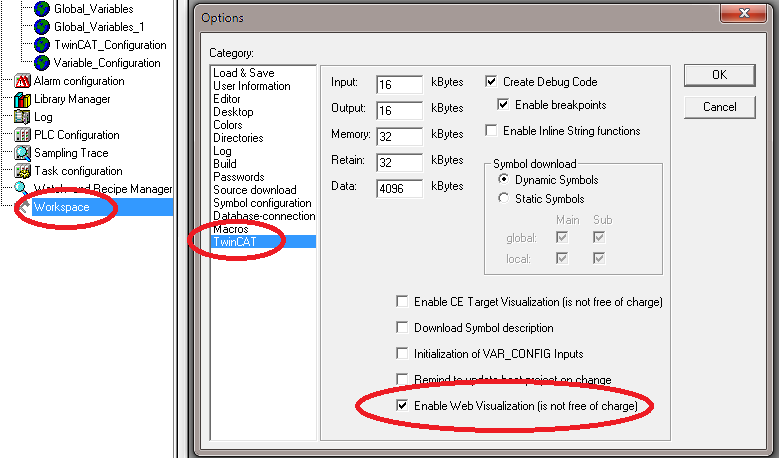This screenshot has height=458, width=779.
Task: Select the Symbol configuration category
Action: (x=262, y=203)
